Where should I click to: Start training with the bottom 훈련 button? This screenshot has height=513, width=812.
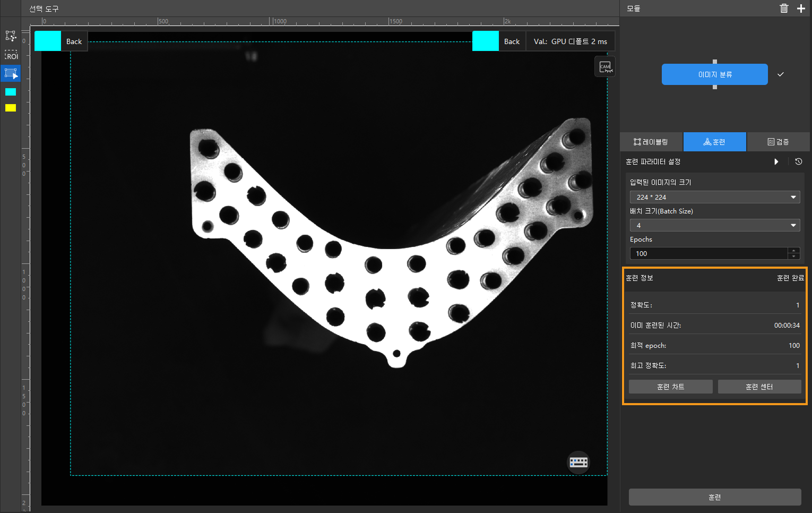point(714,497)
